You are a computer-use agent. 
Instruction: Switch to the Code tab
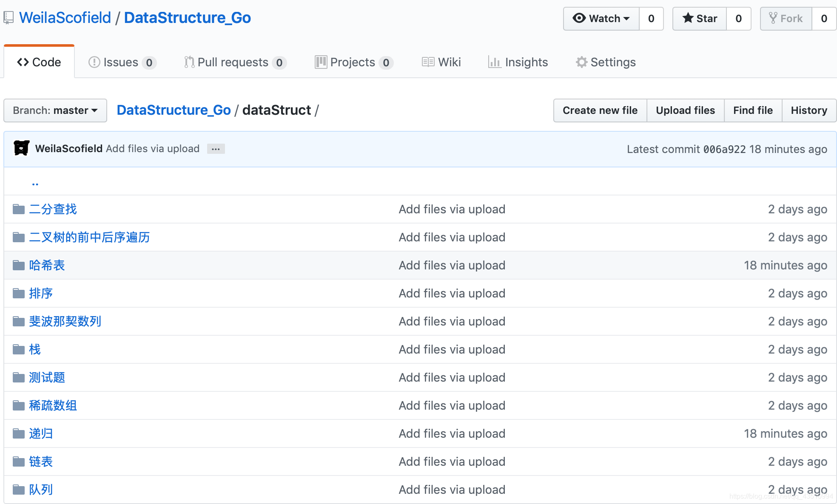[x=39, y=62]
